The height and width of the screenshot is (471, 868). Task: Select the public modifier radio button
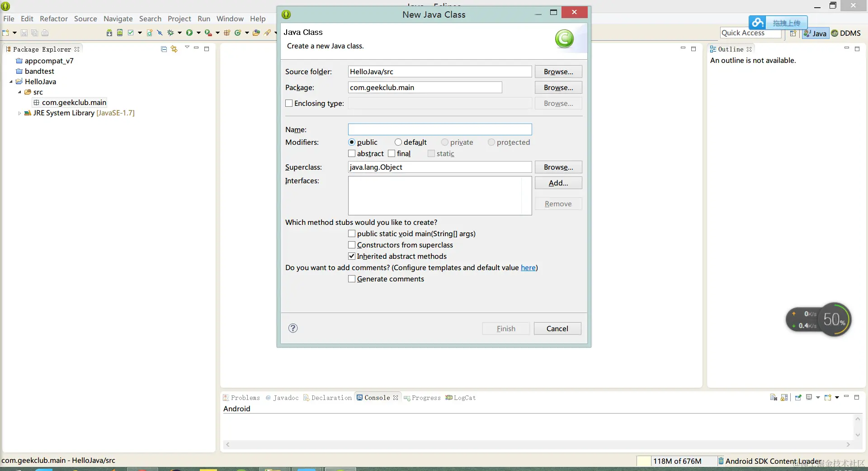tap(352, 142)
